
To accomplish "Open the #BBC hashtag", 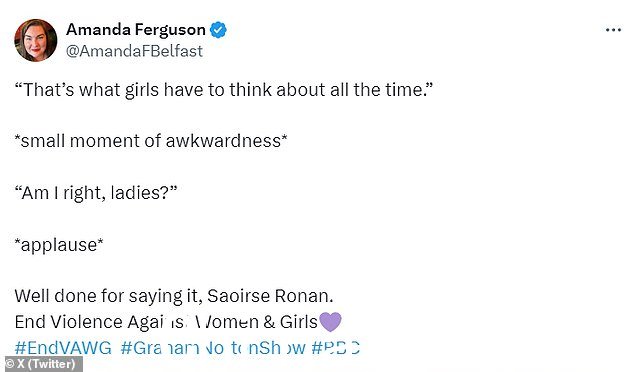I will [336, 348].
